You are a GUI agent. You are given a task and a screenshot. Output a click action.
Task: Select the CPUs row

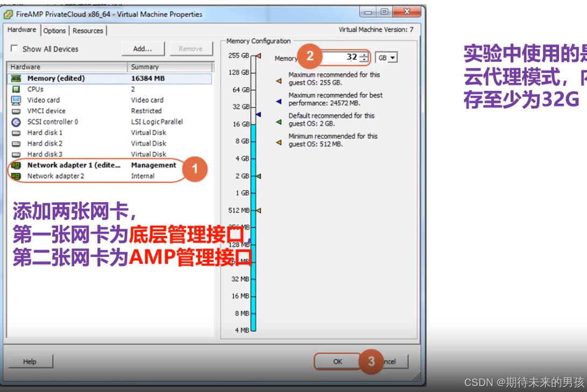(109, 89)
